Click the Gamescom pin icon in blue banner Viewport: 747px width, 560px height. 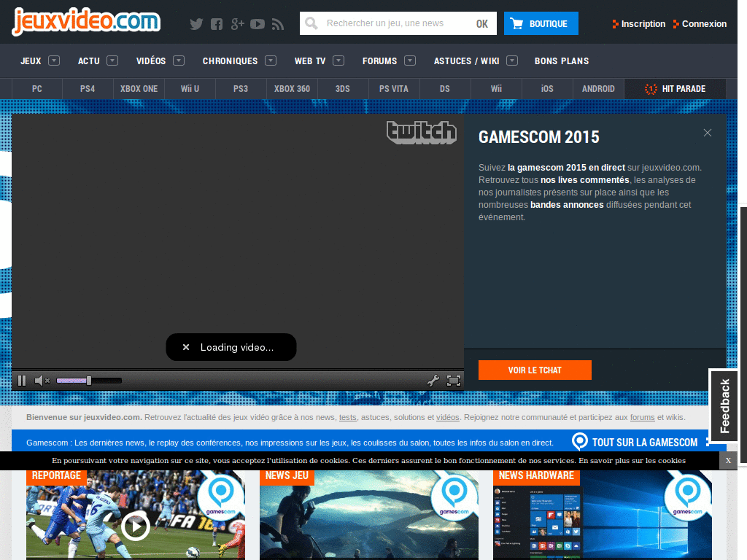580,441
